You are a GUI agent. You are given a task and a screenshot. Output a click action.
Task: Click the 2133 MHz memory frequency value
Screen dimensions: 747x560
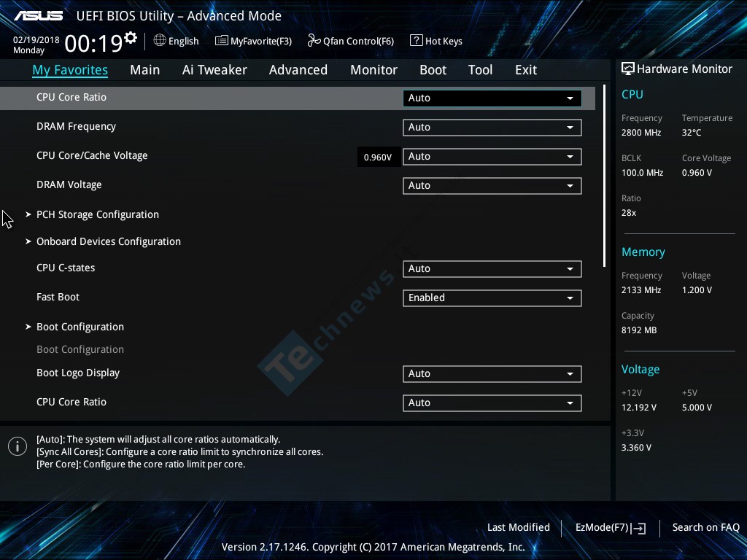pyautogui.click(x=641, y=290)
